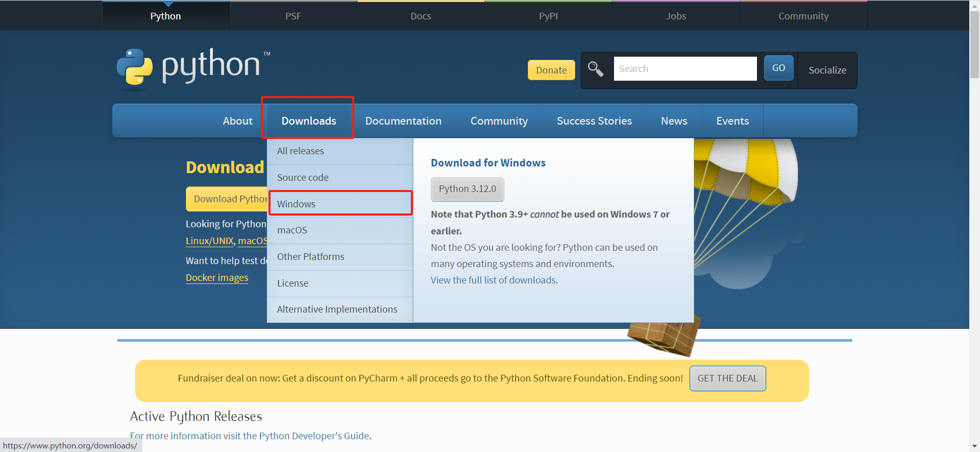Viewport: 980px width, 452px height.
Task: Click the vertical scrollbar thumb
Action: point(975,45)
